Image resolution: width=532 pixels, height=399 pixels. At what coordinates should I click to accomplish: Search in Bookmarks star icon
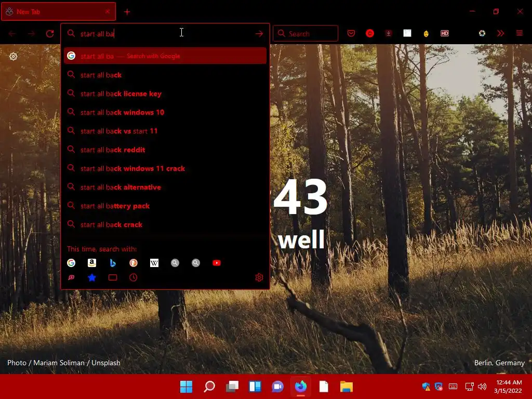click(x=91, y=277)
